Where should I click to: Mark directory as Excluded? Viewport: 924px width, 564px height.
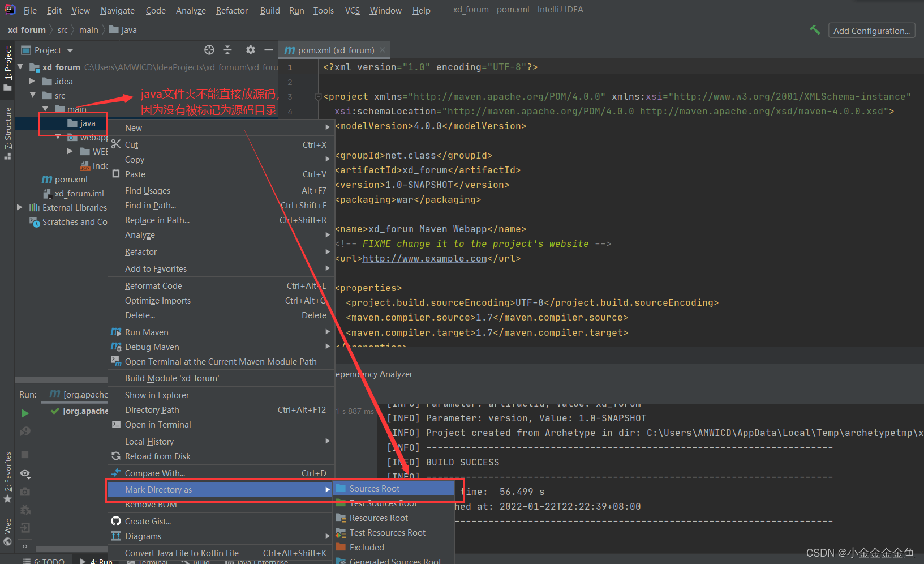(394, 548)
